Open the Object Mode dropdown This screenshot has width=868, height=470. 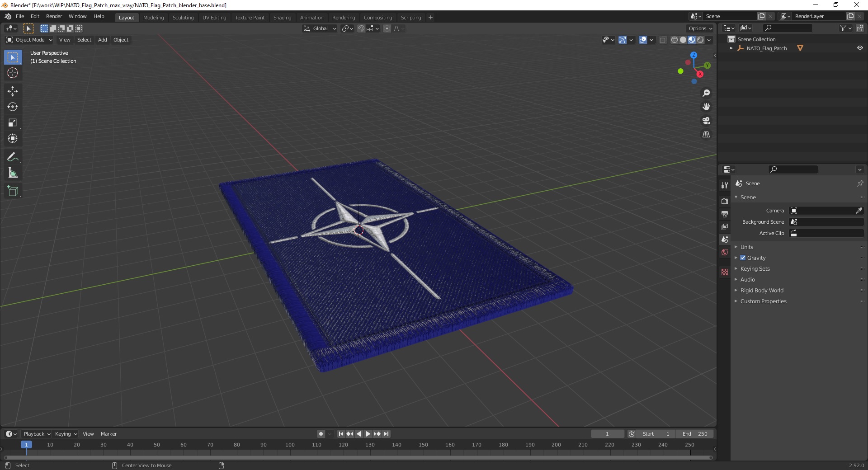tap(29, 40)
